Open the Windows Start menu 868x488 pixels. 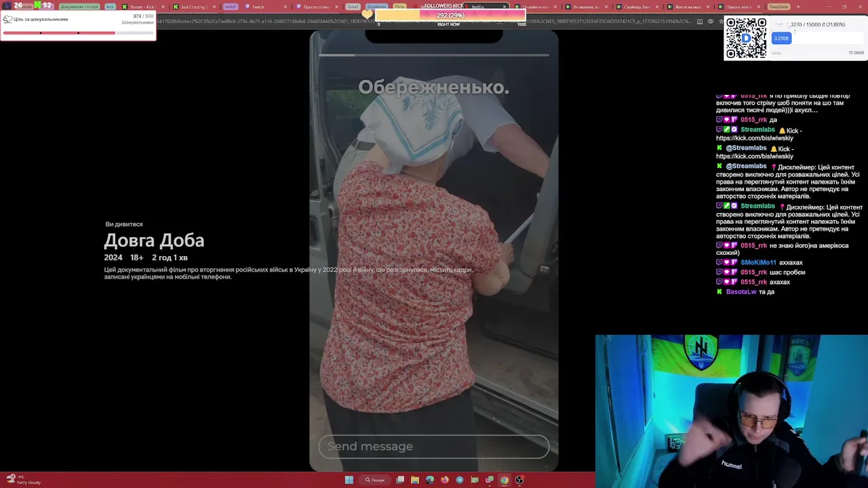[349, 480]
